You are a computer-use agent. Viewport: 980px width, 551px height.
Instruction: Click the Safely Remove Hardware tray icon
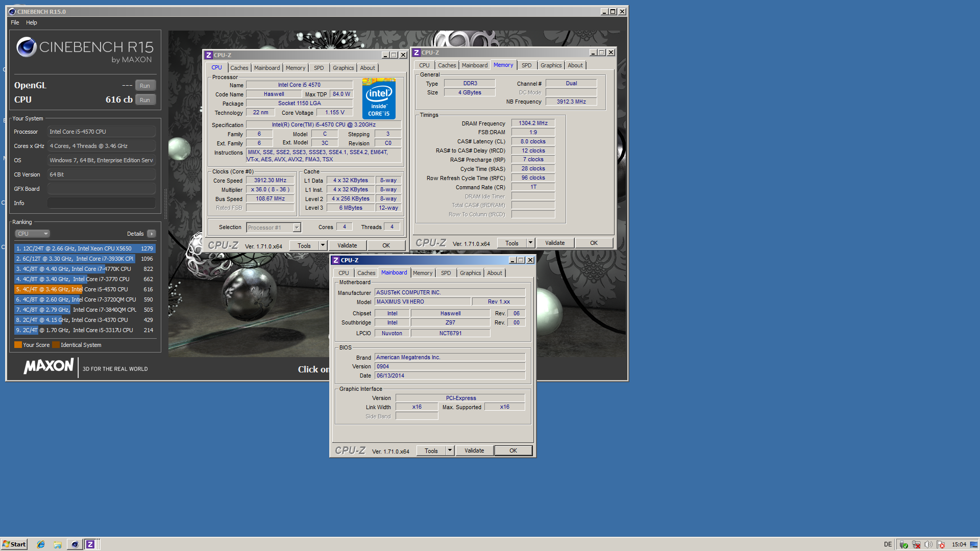coord(904,544)
